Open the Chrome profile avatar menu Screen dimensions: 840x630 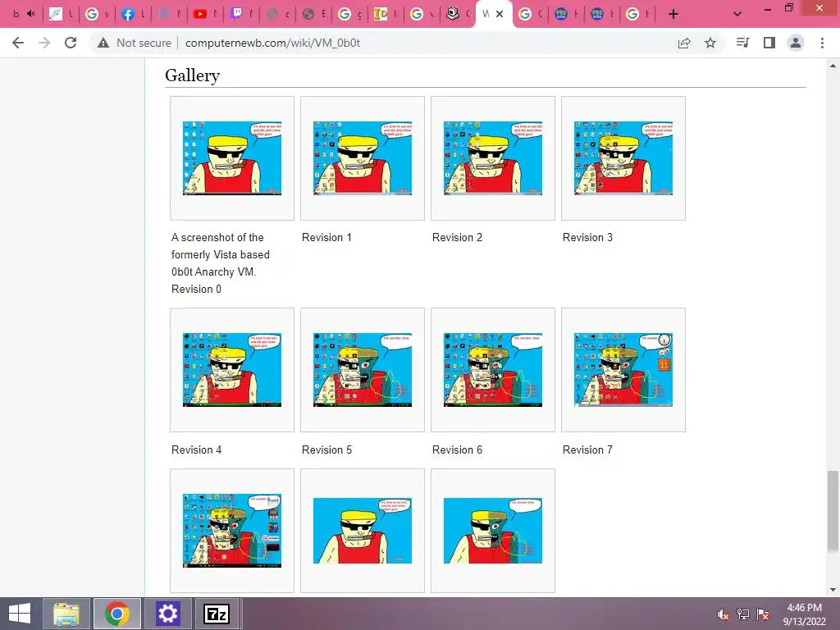pos(796,43)
